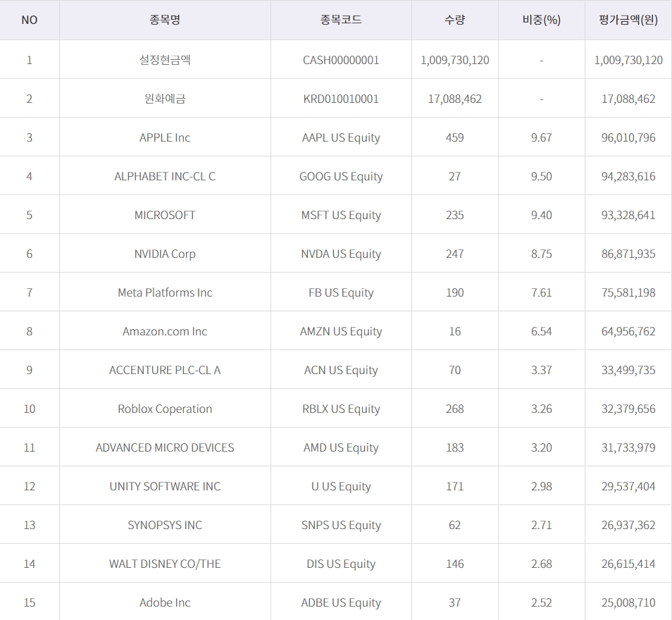The width and height of the screenshot is (672, 620).
Task: Click Alphabet valuation 94,283,616
Action: (x=628, y=176)
